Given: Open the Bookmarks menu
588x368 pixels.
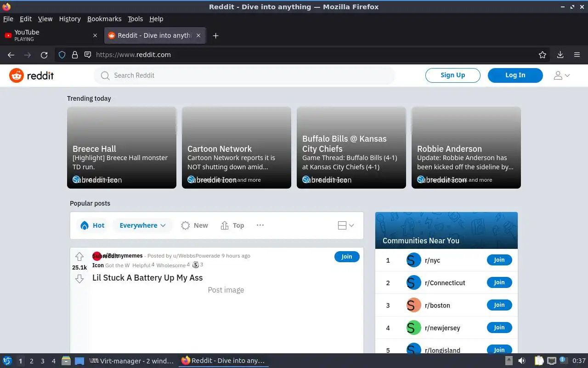Looking at the screenshot, I should pyautogui.click(x=104, y=19).
